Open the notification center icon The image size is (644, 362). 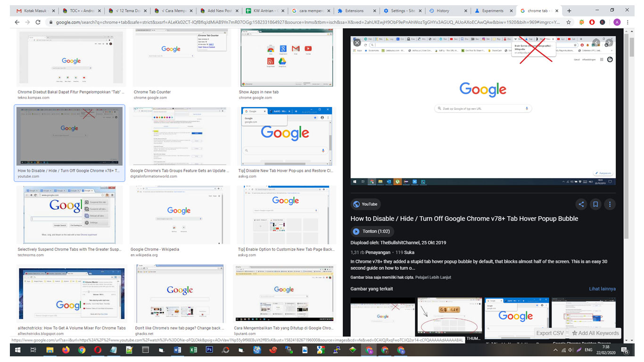pos(625,350)
